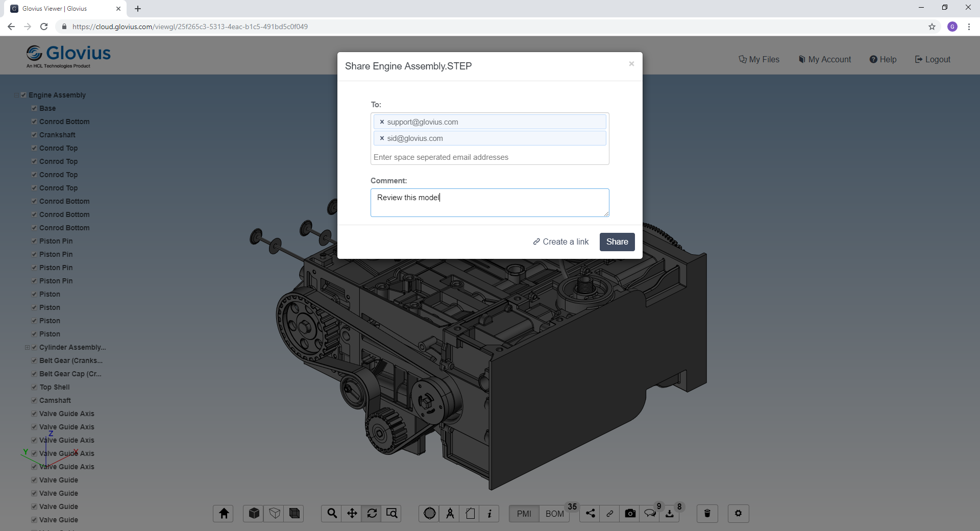Viewport: 980px width, 531px height.
Task: Expand the Cylinder Assembly tree node
Action: (x=27, y=347)
